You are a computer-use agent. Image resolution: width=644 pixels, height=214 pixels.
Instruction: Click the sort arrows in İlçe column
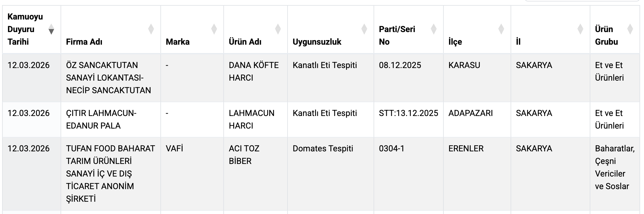pos(501,29)
